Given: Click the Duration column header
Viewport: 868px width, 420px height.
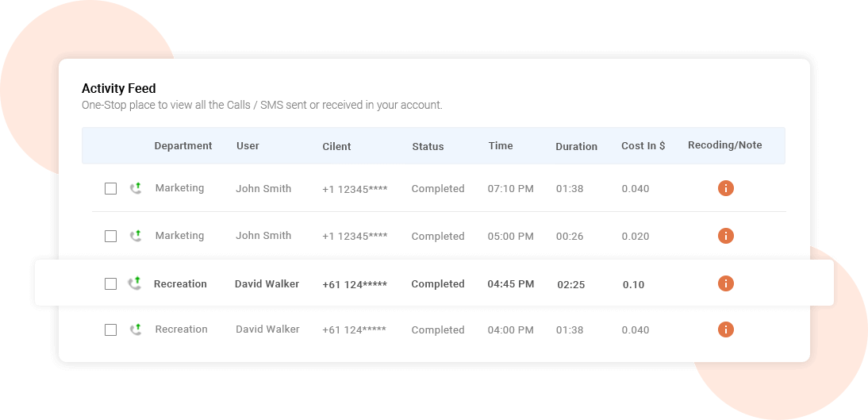Looking at the screenshot, I should (x=576, y=147).
